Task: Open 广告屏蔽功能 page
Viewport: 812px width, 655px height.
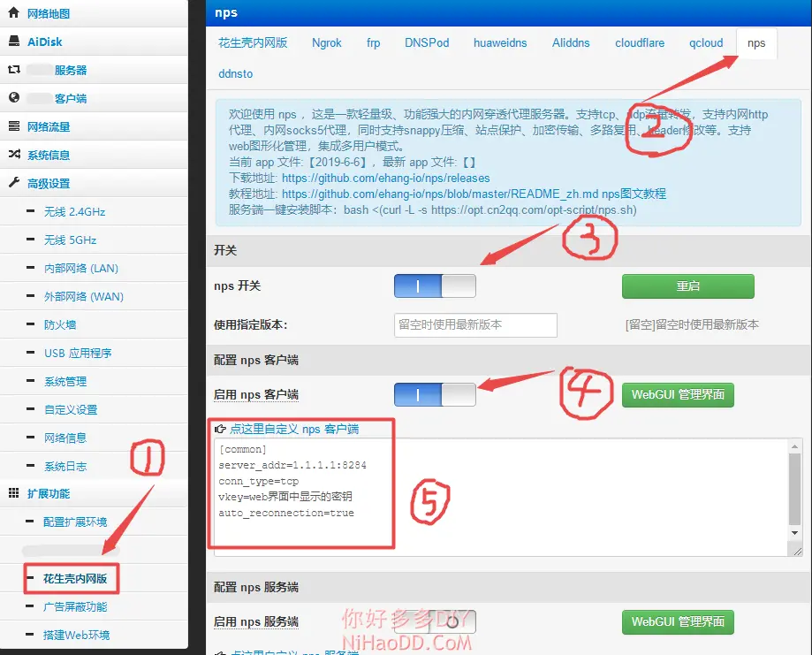Action: tap(75, 606)
